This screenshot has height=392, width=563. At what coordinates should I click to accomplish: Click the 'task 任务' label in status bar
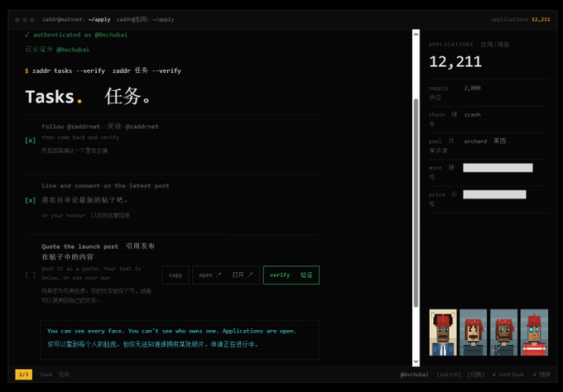coord(55,375)
